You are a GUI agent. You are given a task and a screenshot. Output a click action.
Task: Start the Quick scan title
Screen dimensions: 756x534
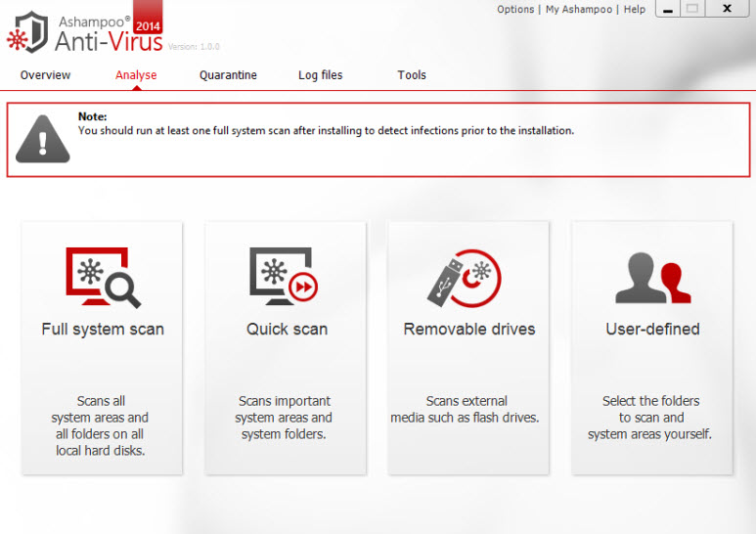(287, 330)
